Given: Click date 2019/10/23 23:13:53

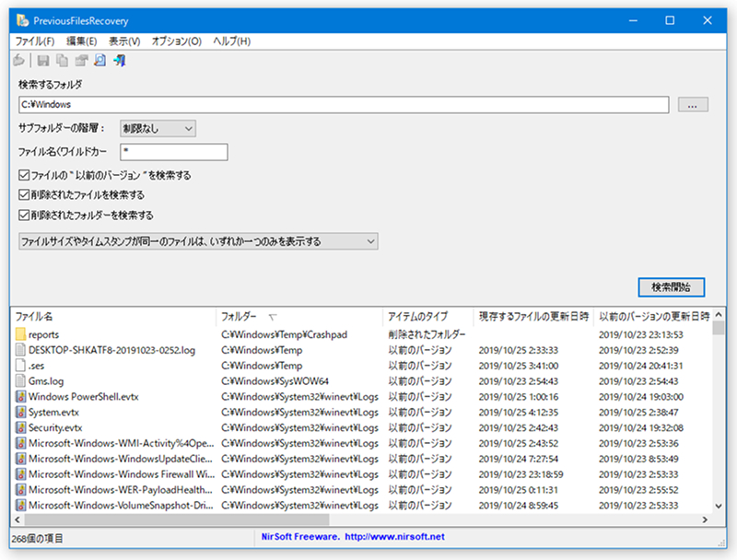Looking at the screenshot, I should [x=640, y=334].
